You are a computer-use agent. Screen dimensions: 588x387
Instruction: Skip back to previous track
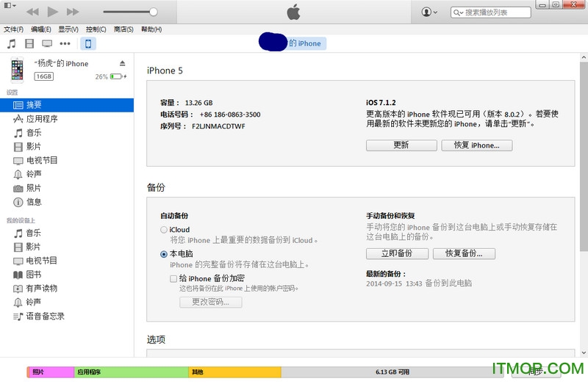(x=32, y=12)
